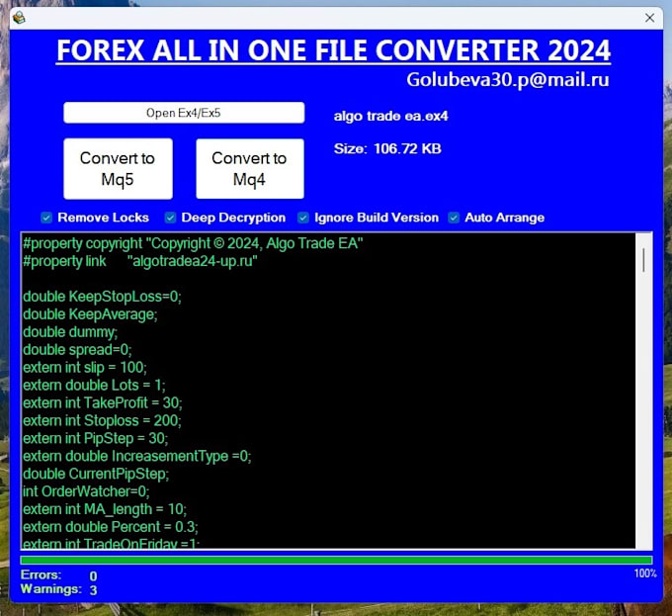Click the IncreasementType =0 line
Screen dimensions: 672x616
point(137,456)
